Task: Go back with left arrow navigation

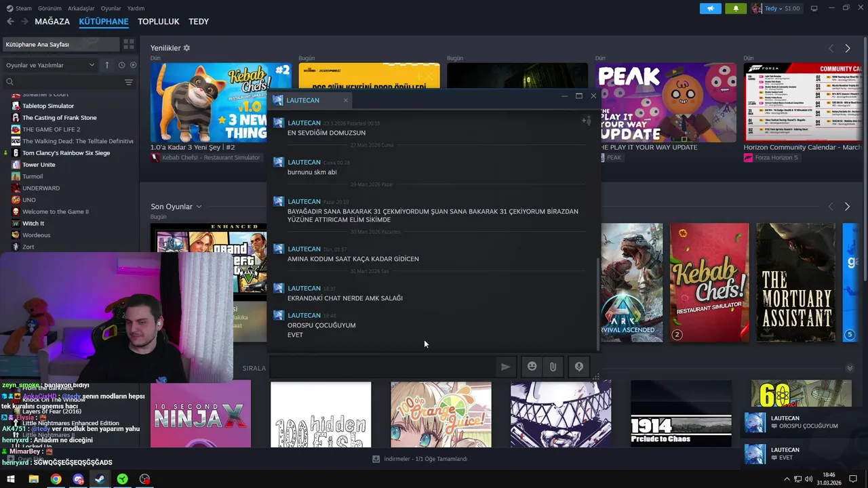Action: [10, 22]
